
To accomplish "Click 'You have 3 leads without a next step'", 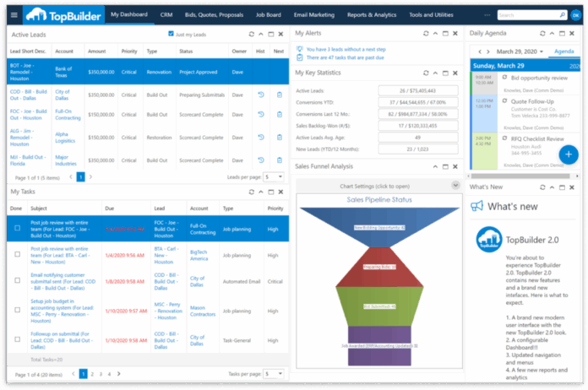I will click(x=346, y=50).
